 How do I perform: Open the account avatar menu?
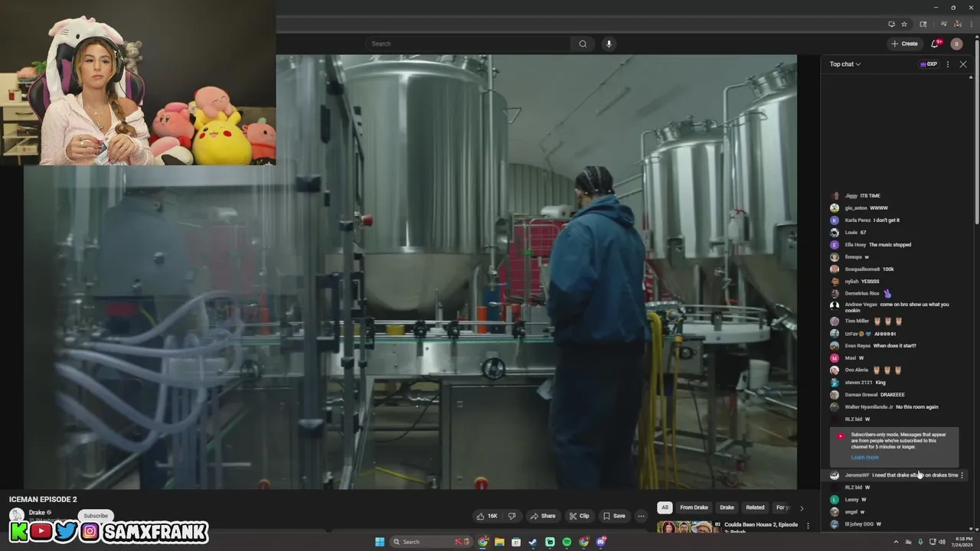[956, 44]
